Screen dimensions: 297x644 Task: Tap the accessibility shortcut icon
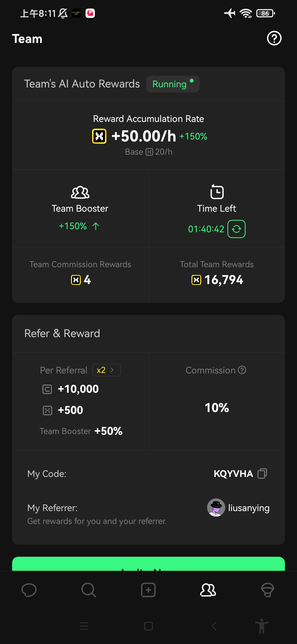pyautogui.click(x=262, y=626)
